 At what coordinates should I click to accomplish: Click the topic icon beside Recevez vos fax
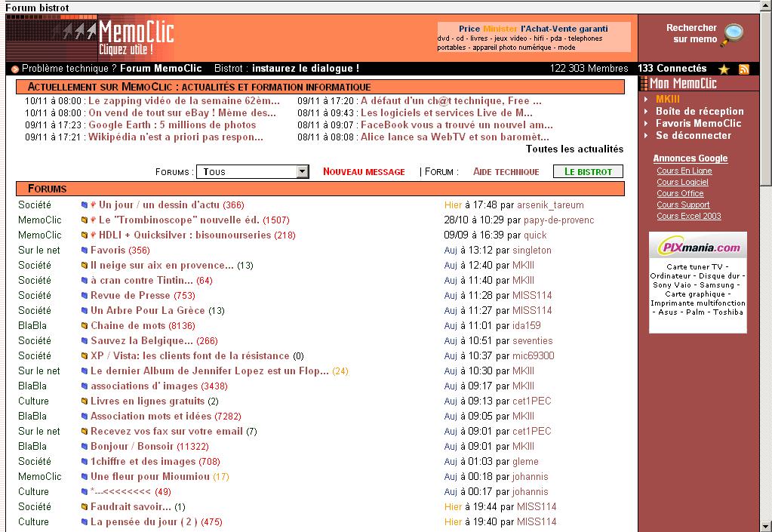click(x=85, y=431)
